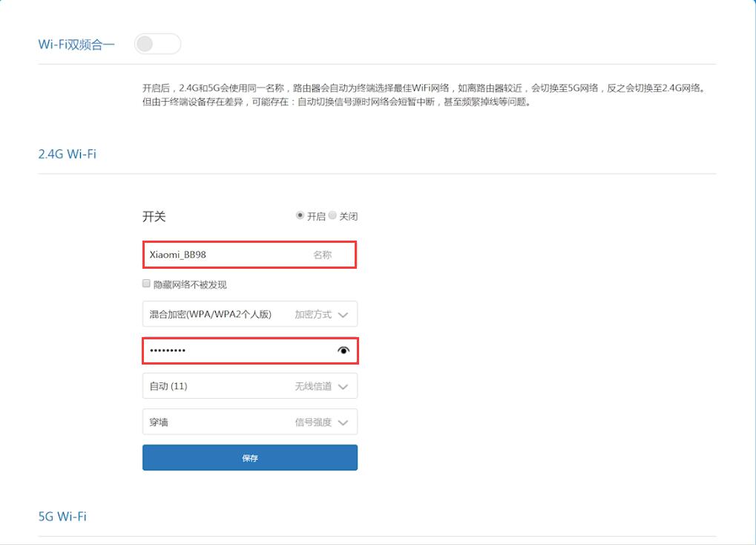
Task: Open the 无线信道 channel dropdown
Action: pos(250,385)
